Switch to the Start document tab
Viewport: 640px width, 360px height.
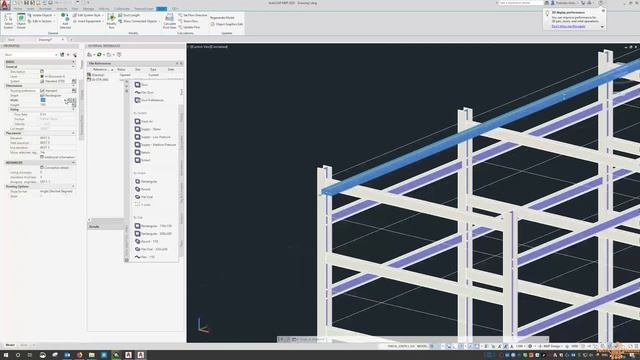pyautogui.click(x=11, y=40)
